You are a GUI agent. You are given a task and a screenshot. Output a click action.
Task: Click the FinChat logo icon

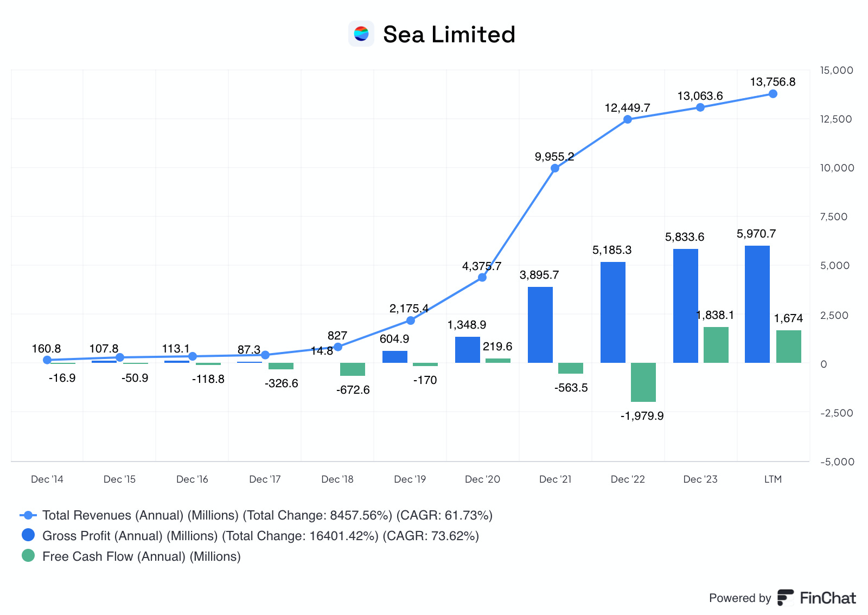click(x=786, y=598)
